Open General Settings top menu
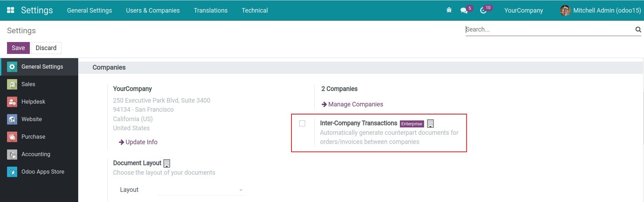The image size is (644, 202). pos(89,11)
